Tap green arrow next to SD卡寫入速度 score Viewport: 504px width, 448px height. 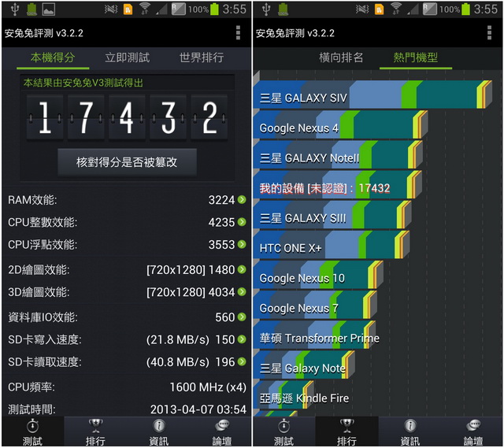[242, 339]
